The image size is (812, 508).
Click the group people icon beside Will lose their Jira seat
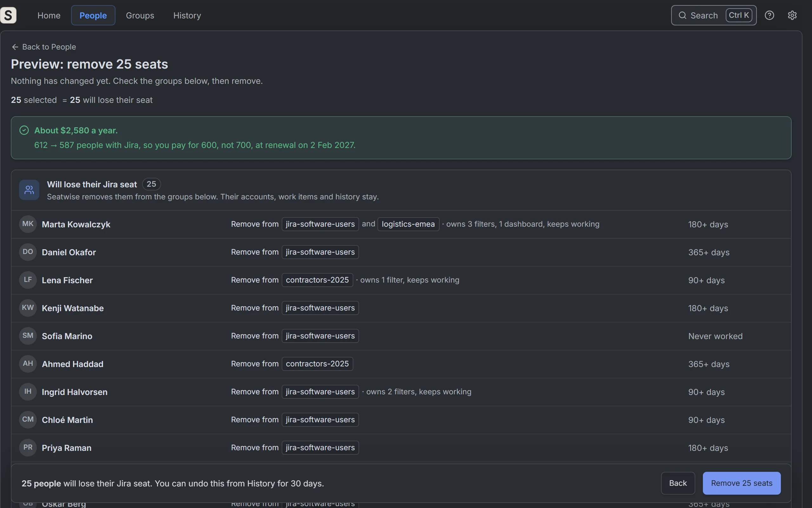(x=29, y=190)
